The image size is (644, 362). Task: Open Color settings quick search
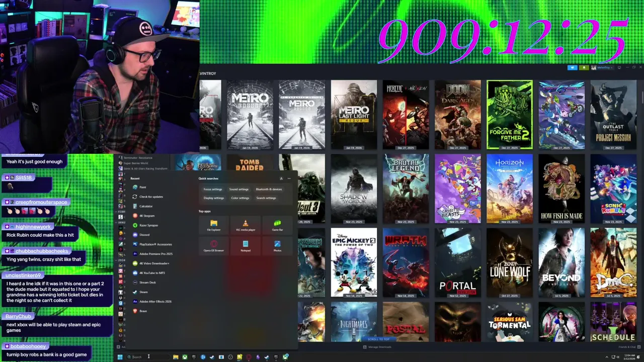coord(240,198)
